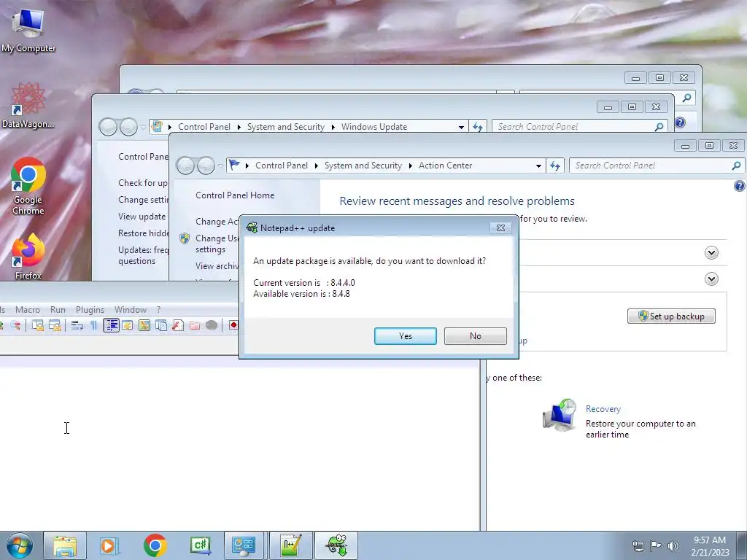Expand the first collapsed Action Center section
Image resolution: width=747 pixels, height=560 pixels.
(x=711, y=253)
